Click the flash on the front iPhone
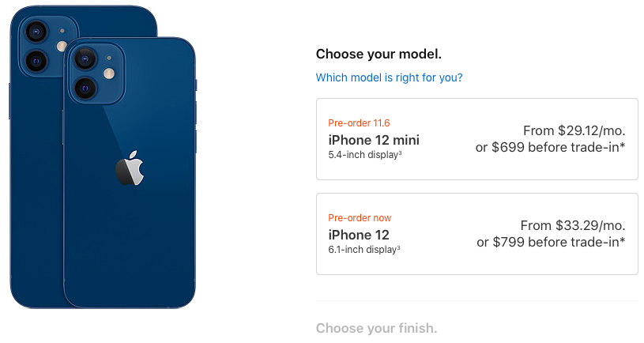The width and height of the screenshot is (644, 343). pyautogui.click(x=109, y=73)
